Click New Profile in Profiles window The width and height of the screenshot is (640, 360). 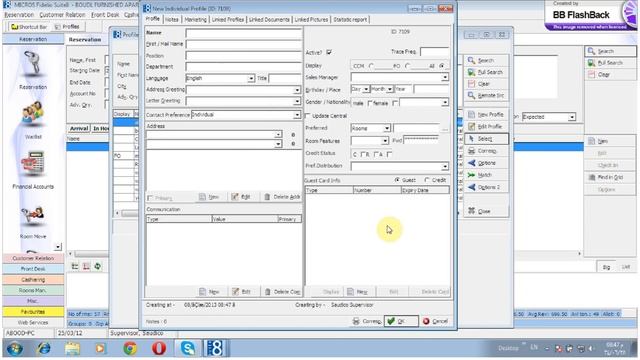click(x=486, y=115)
